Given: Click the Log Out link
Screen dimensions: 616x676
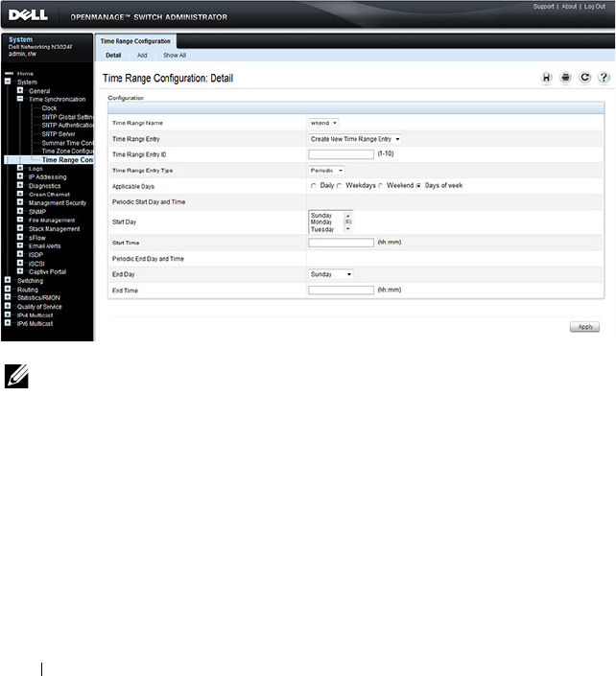Looking at the screenshot, I should point(595,7).
